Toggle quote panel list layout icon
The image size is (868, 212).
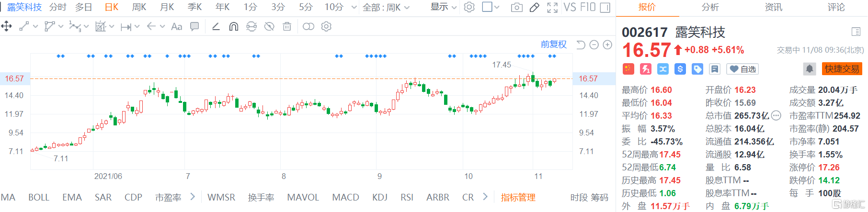coord(856,32)
